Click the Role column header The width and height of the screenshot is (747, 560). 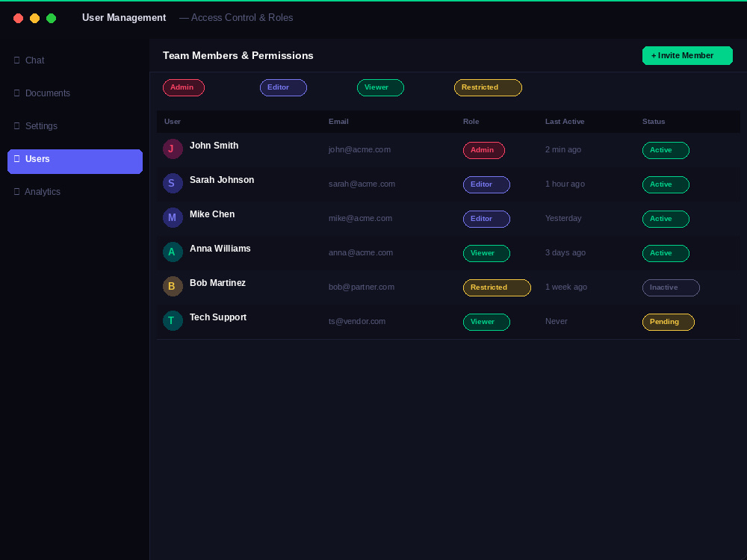click(x=471, y=122)
